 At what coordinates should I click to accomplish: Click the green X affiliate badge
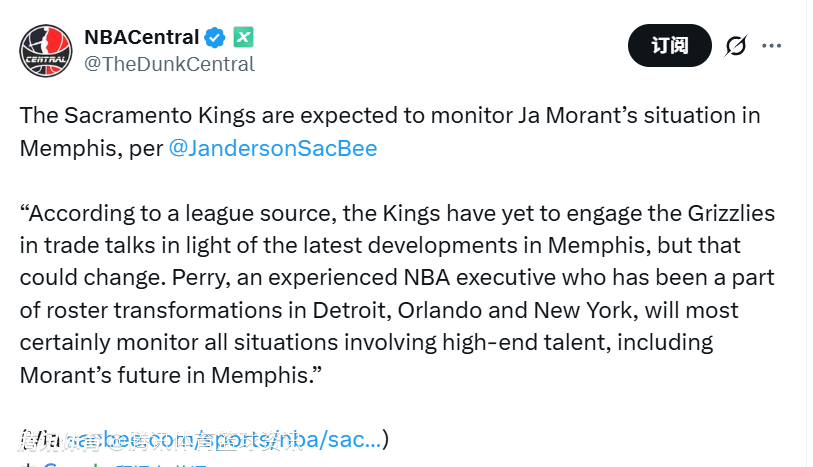243,38
